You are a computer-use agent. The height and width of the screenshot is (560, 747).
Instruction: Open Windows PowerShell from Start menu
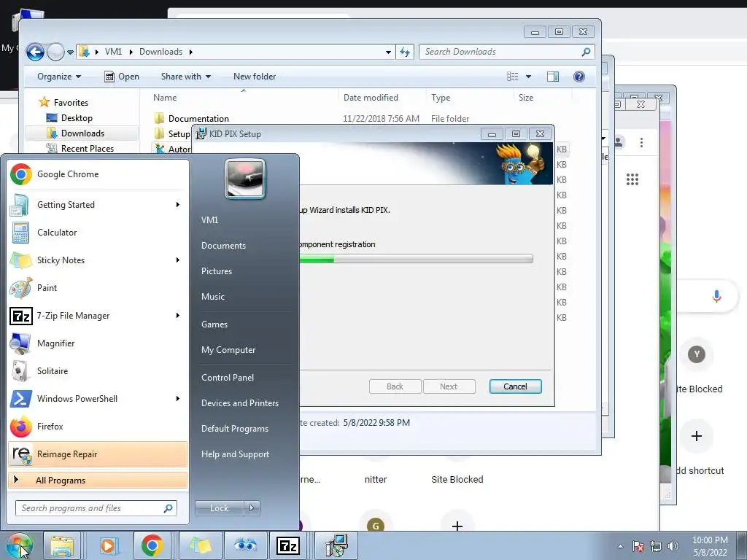(98, 399)
